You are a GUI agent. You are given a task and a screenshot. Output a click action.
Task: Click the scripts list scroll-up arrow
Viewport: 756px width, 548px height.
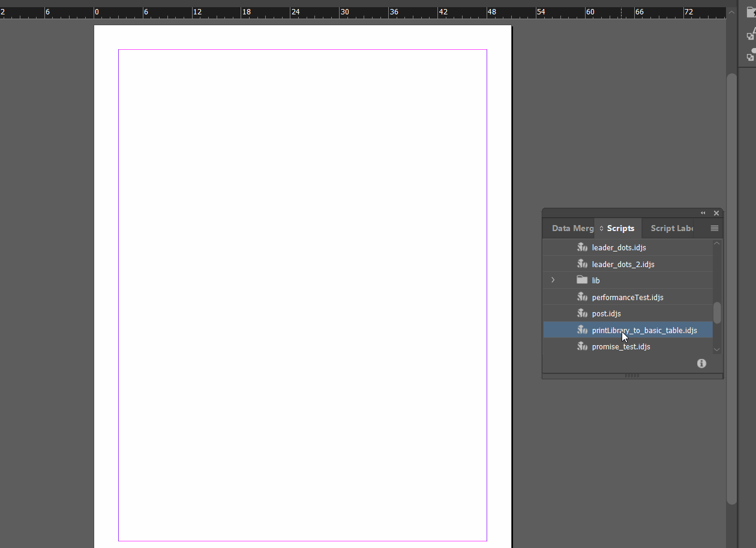(x=717, y=243)
